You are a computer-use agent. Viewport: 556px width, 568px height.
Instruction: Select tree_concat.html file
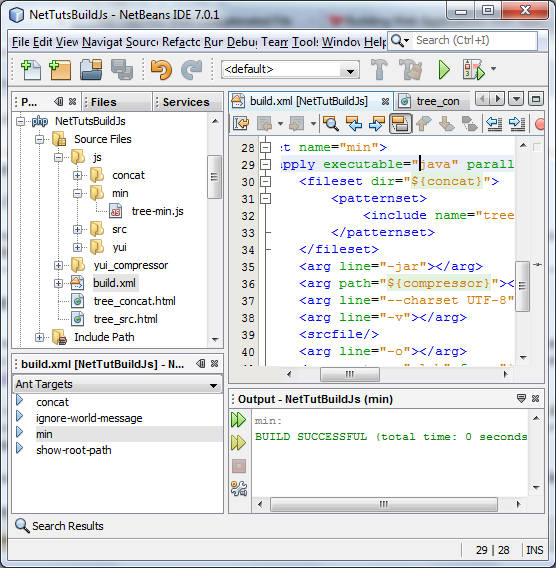pyautogui.click(x=134, y=301)
